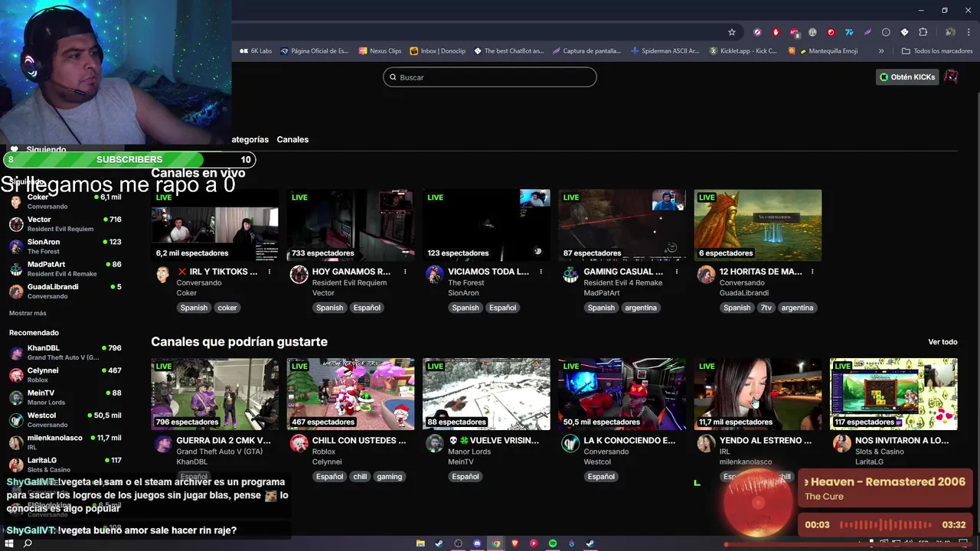Click the Obtén KICKs button

pos(907,77)
